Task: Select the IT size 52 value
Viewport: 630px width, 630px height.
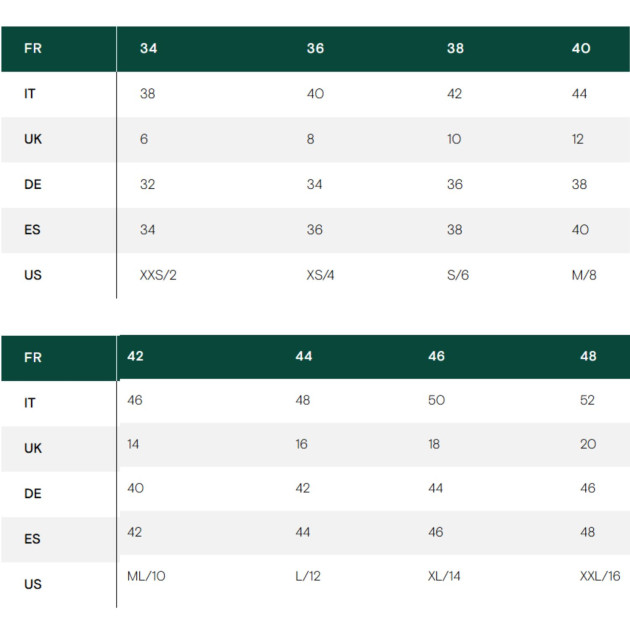Action: click(x=587, y=400)
